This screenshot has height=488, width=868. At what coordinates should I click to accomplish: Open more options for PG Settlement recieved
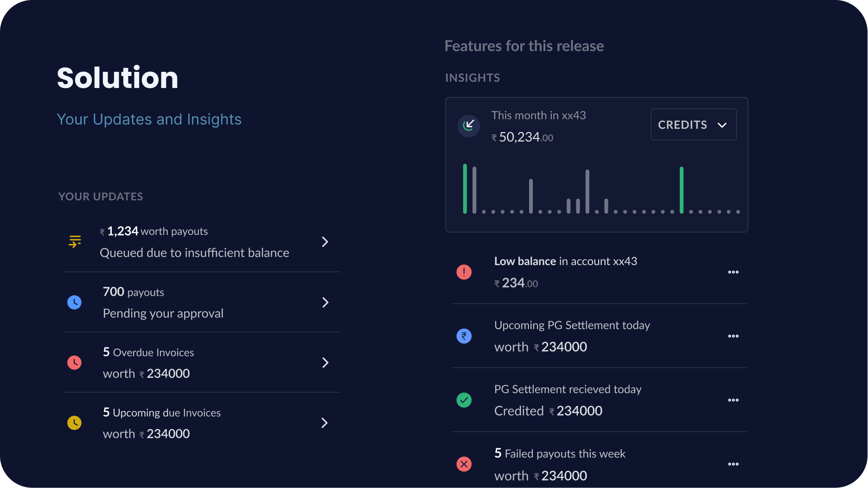pyautogui.click(x=733, y=400)
